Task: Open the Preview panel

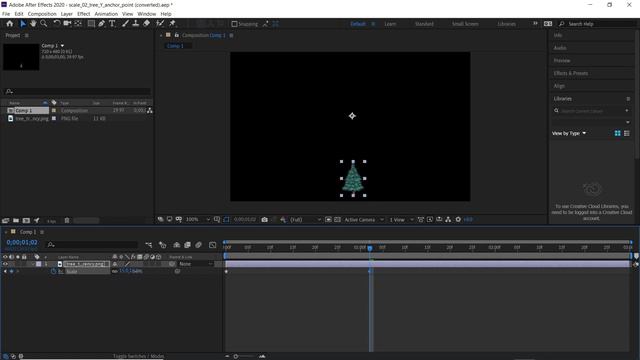Action: coord(562,61)
